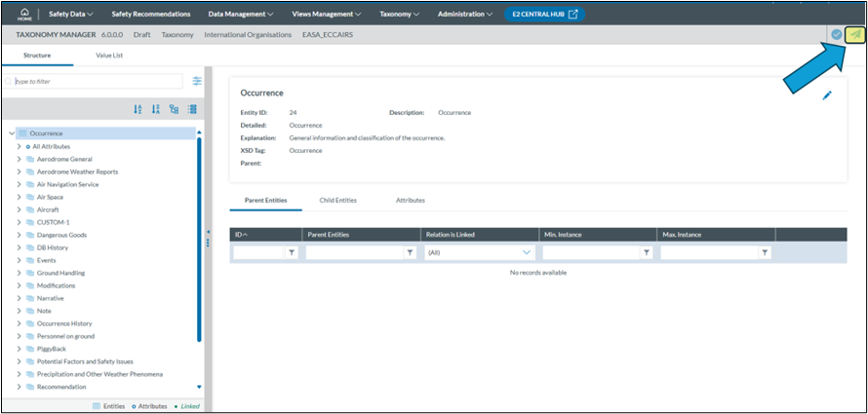The height and width of the screenshot is (414, 868).
Task: Click the list view icon in tree toolbar
Action: point(192,109)
